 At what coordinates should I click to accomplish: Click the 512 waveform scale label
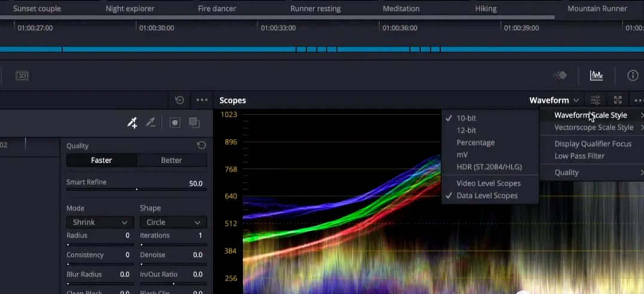point(231,224)
